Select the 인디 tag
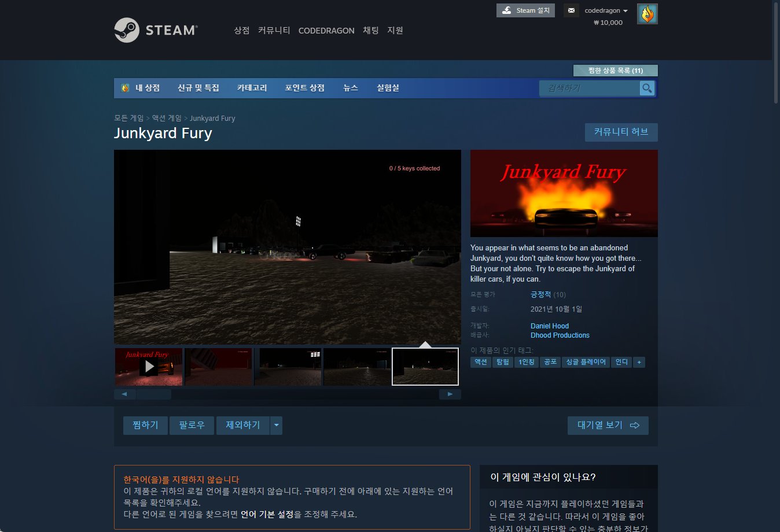The width and height of the screenshot is (780, 532). [621, 362]
